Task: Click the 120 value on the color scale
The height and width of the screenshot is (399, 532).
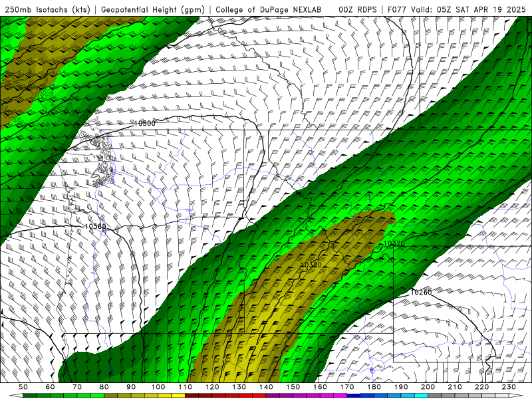Action: point(212,387)
